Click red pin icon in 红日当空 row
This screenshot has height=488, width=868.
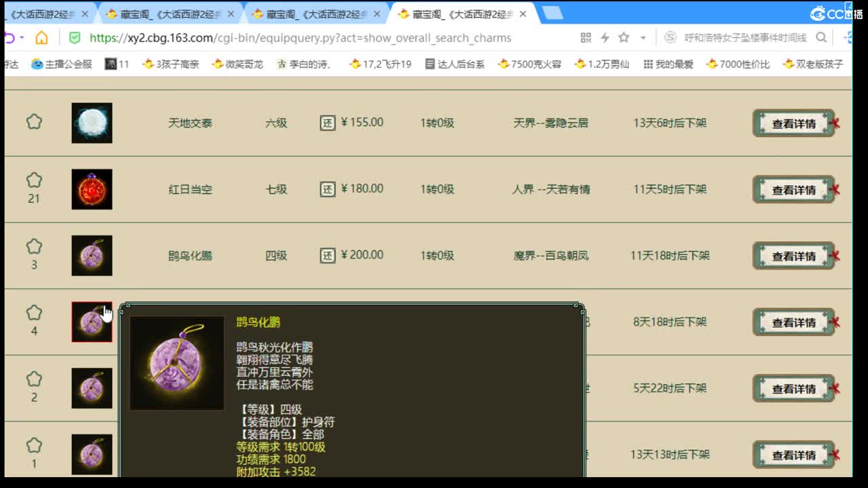[x=835, y=190]
